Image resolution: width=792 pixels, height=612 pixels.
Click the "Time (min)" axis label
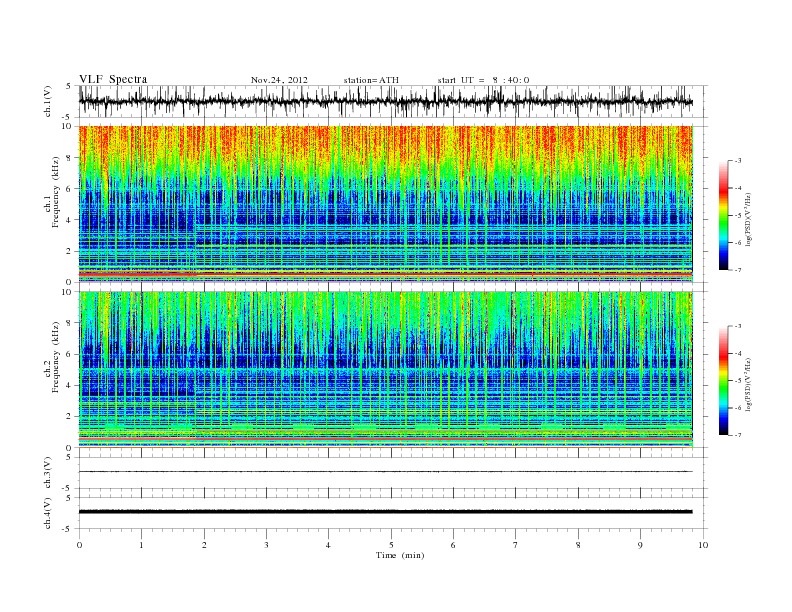(x=400, y=555)
